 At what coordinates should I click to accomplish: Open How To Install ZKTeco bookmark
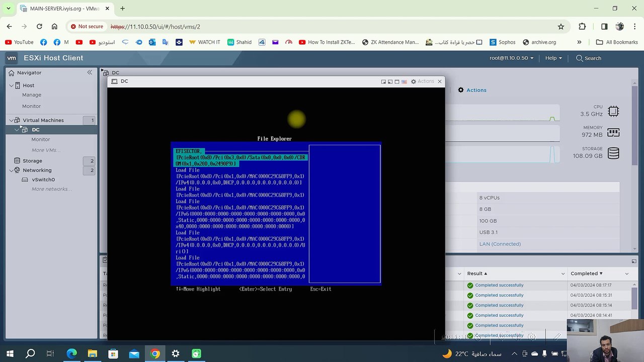pos(327,42)
